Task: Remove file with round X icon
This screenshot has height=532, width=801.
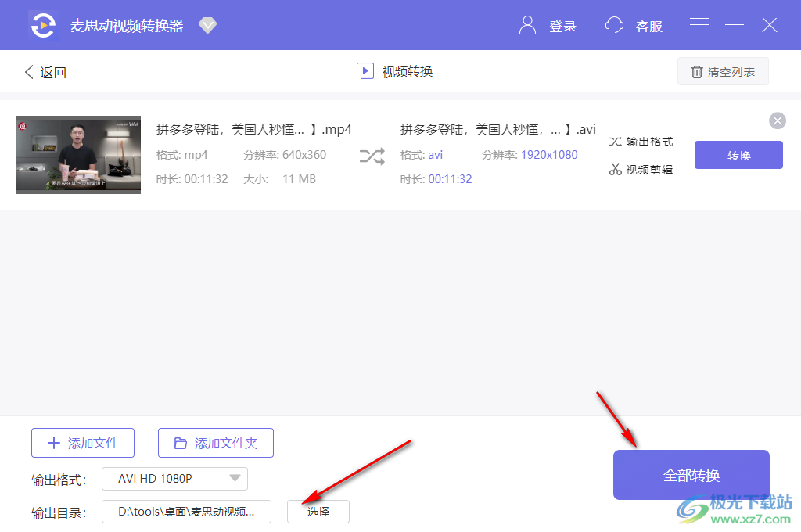Action: coord(778,120)
